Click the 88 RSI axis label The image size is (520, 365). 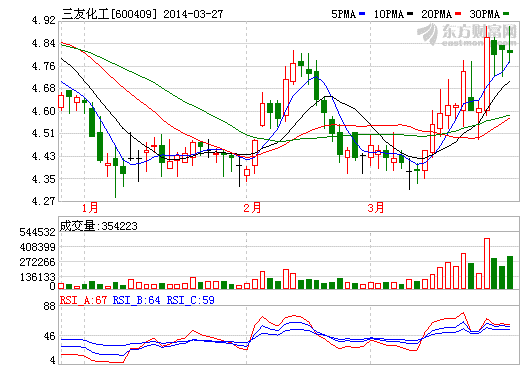[49, 306]
